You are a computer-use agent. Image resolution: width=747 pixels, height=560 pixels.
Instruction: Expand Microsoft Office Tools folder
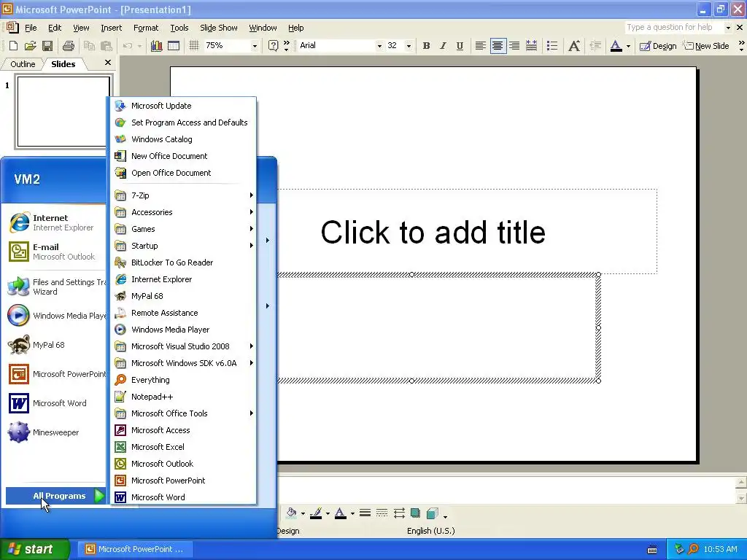coord(183,413)
